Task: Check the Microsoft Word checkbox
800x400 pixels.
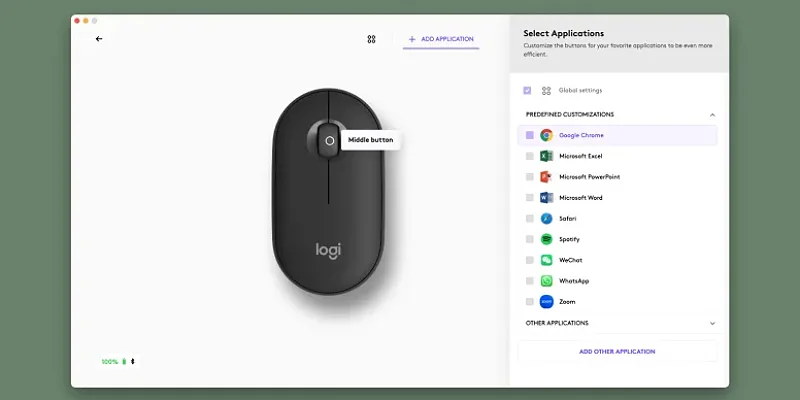Action: (x=530, y=197)
